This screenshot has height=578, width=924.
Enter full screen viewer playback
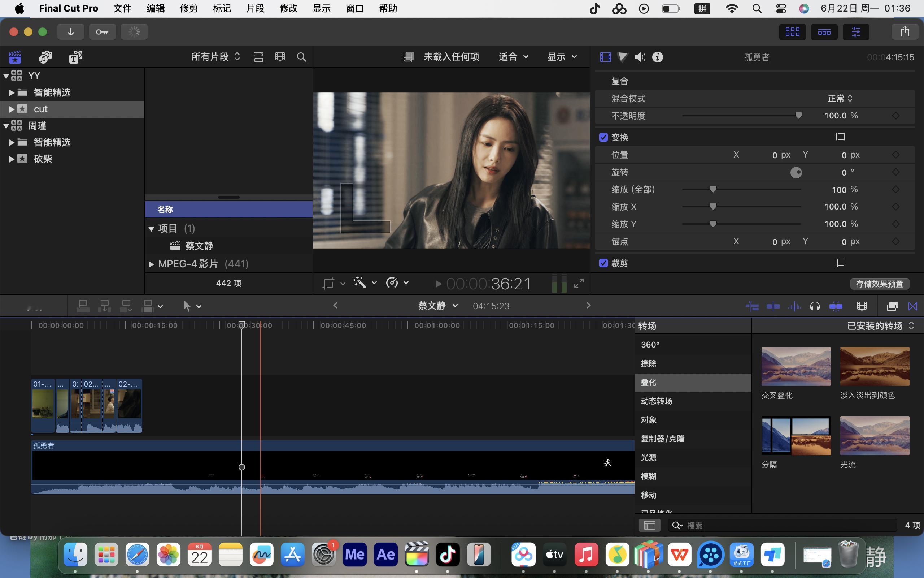coord(579,283)
